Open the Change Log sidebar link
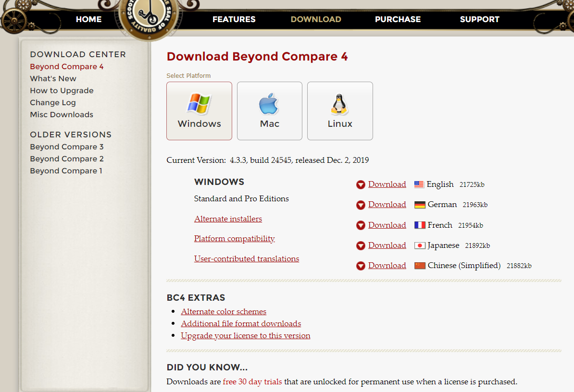Screen dimensions: 574x392 [53, 103]
